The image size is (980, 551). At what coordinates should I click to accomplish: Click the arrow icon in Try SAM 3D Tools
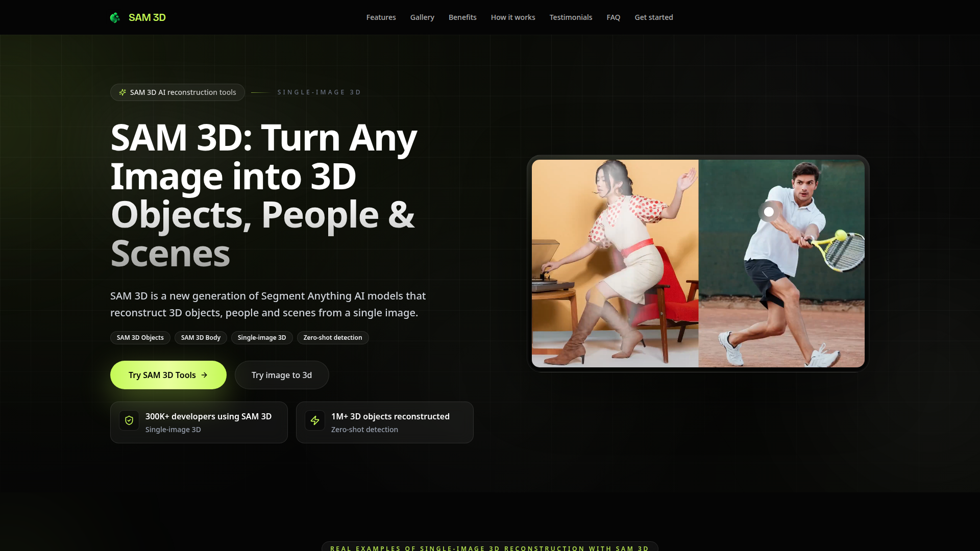tap(204, 375)
